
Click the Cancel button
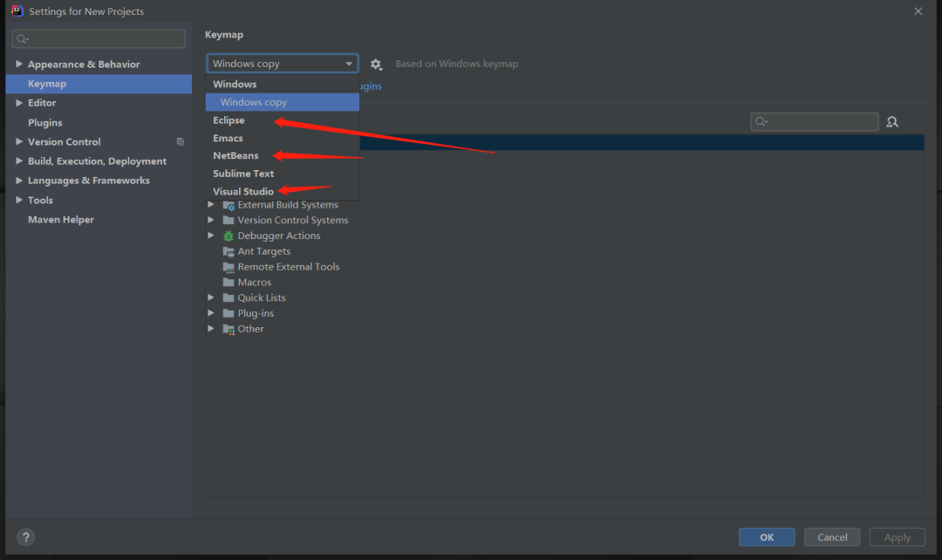[x=832, y=537]
